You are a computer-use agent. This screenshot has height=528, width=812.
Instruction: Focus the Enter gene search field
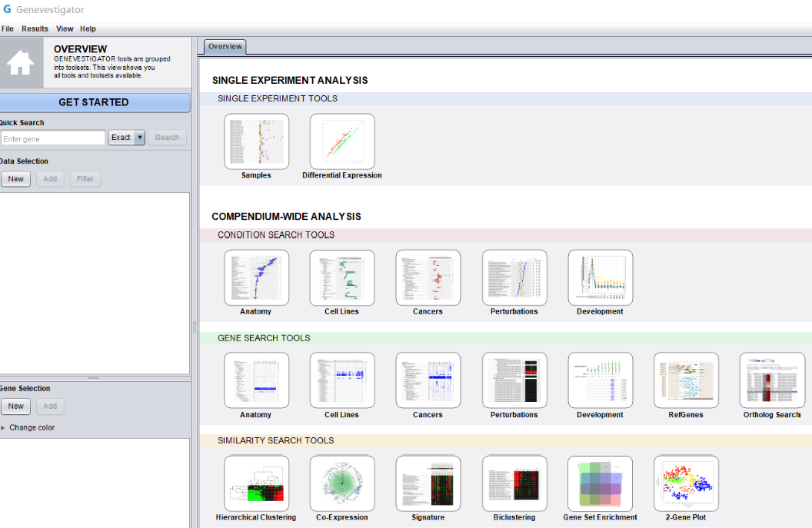tap(53, 138)
